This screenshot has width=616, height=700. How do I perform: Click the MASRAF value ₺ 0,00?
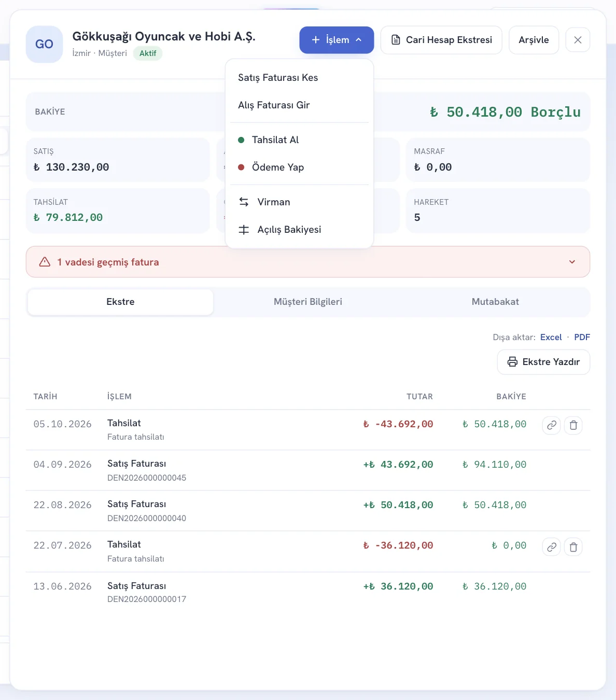pos(433,167)
